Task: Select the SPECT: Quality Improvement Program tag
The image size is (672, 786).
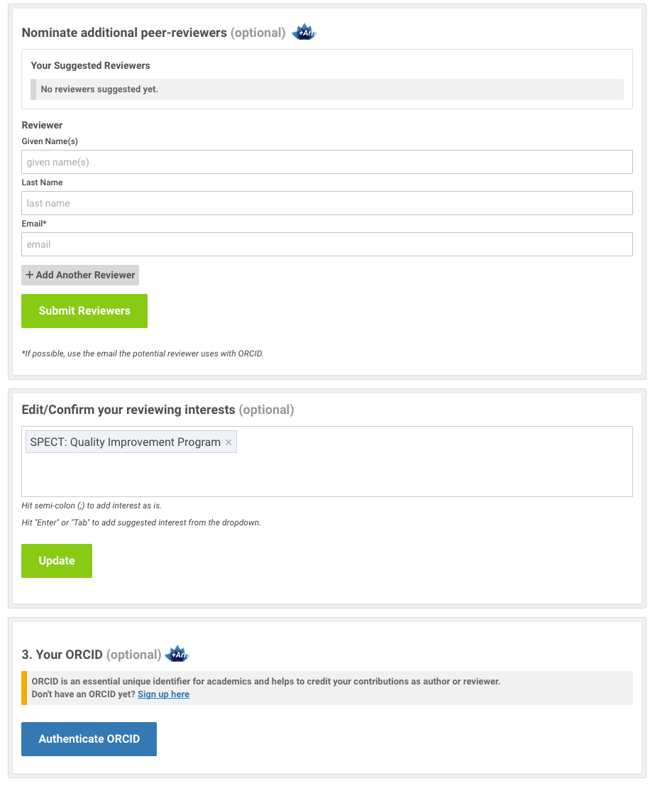Action: (x=125, y=442)
